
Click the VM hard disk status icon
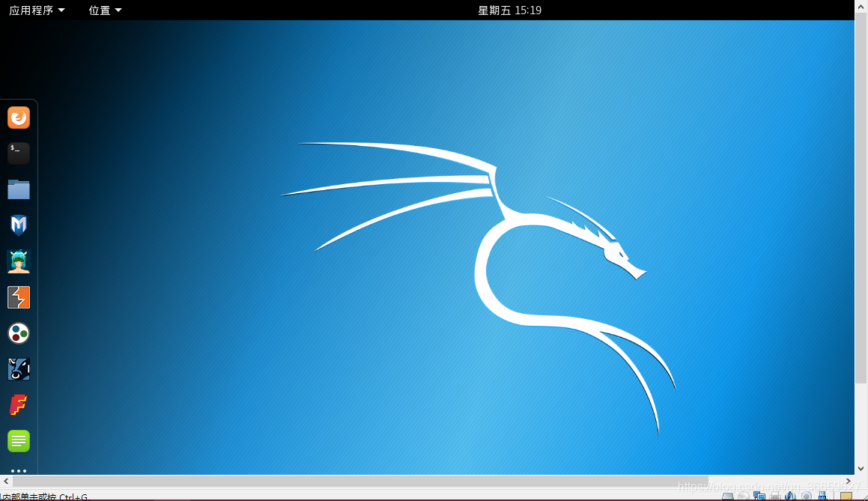pyautogui.click(x=727, y=497)
